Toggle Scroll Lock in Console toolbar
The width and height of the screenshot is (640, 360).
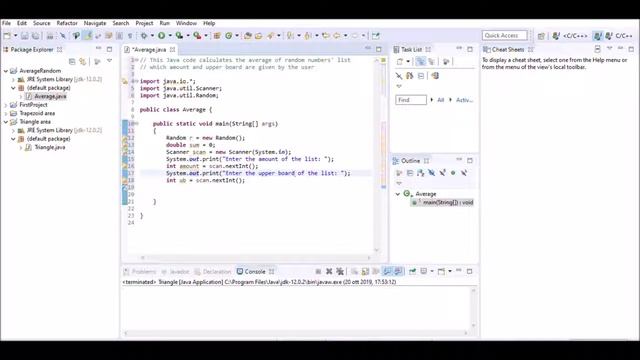(x=365, y=271)
